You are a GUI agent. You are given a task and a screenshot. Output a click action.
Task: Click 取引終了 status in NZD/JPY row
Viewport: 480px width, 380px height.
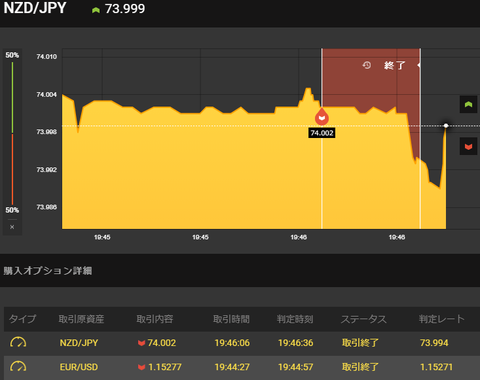[x=360, y=343]
